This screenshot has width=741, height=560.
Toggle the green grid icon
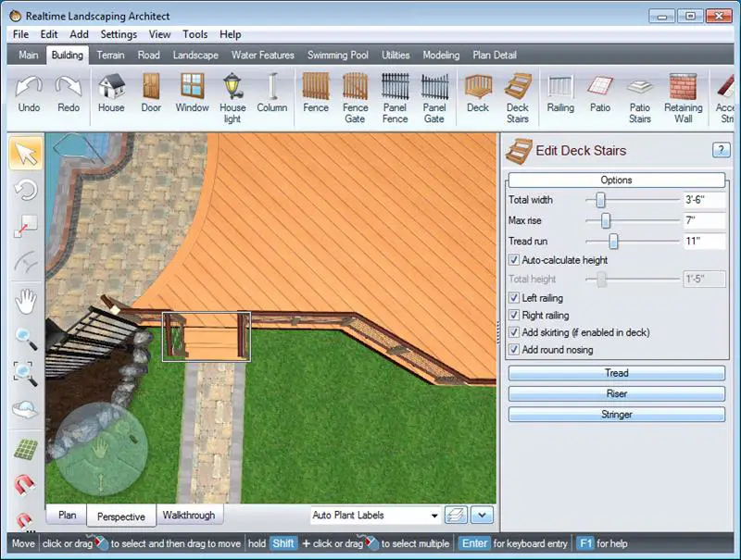point(26,449)
